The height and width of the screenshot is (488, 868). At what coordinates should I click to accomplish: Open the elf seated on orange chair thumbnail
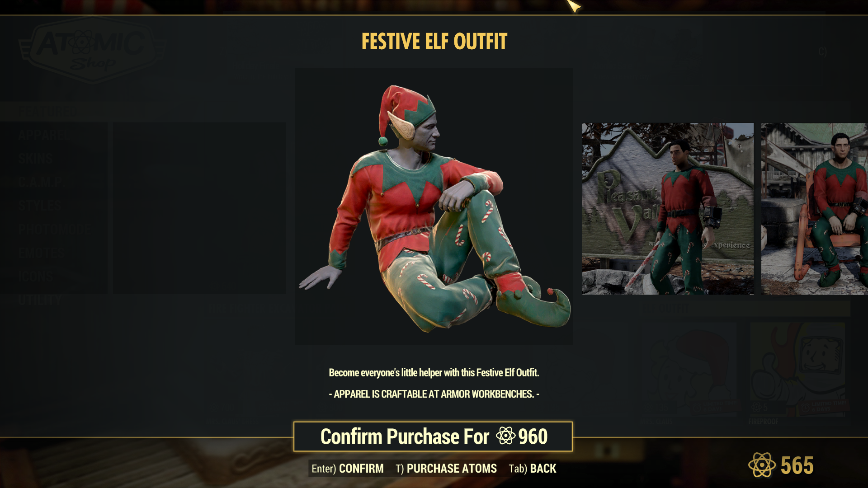coord(815,209)
